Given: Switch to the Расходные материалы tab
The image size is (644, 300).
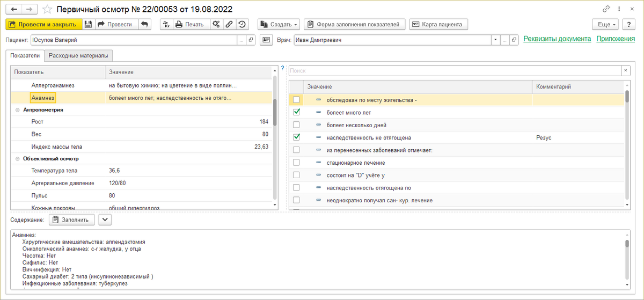Looking at the screenshot, I should [x=78, y=55].
